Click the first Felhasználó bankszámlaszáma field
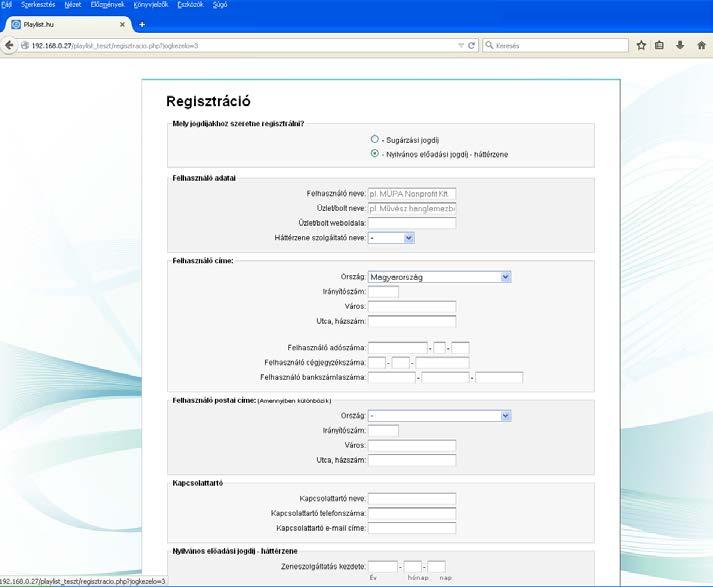The width and height of the screenshot is (713, 587). click(x=392, y=377)
